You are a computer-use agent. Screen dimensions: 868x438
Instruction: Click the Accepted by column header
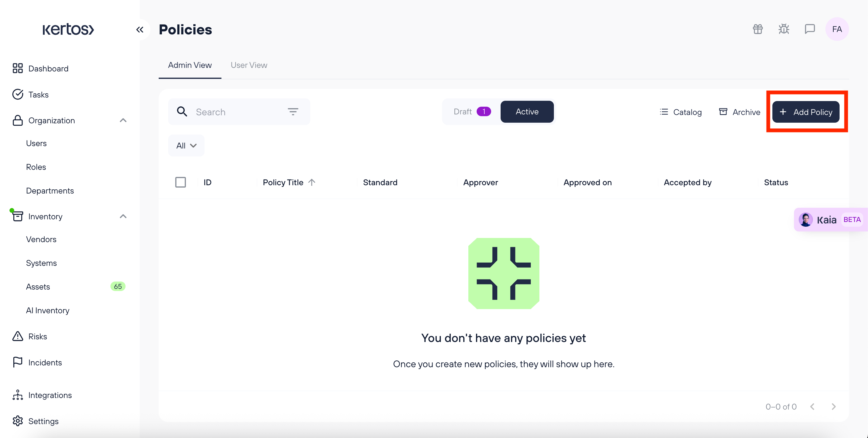tap(688, 183)
